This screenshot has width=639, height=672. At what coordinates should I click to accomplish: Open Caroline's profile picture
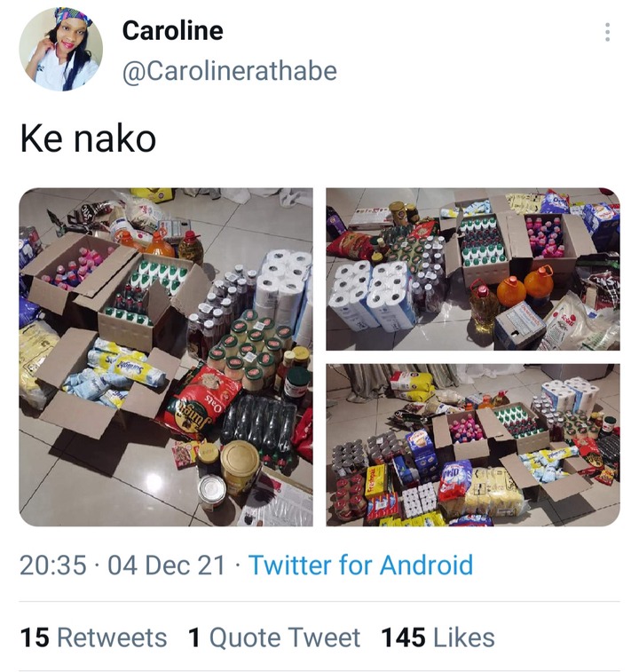tap(61, 50)
